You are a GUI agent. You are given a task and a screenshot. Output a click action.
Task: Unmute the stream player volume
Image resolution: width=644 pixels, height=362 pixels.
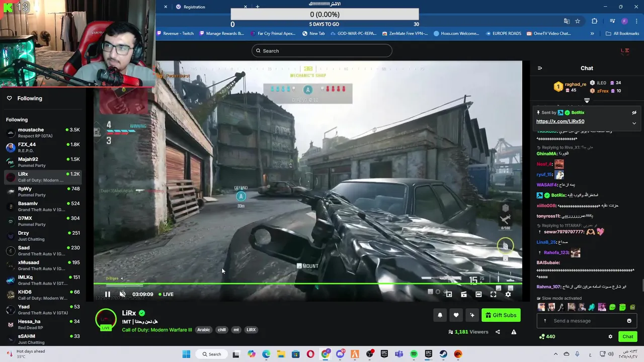point(122,294)
